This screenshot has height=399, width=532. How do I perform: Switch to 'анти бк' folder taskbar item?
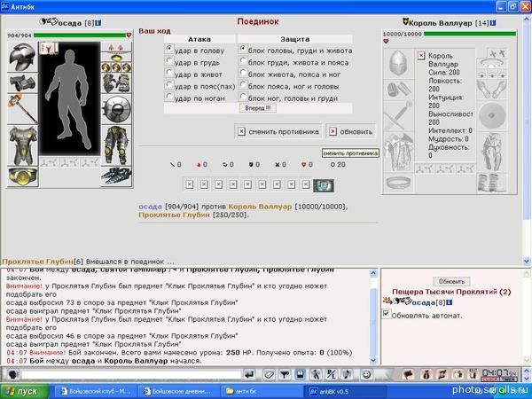[262, 392]
